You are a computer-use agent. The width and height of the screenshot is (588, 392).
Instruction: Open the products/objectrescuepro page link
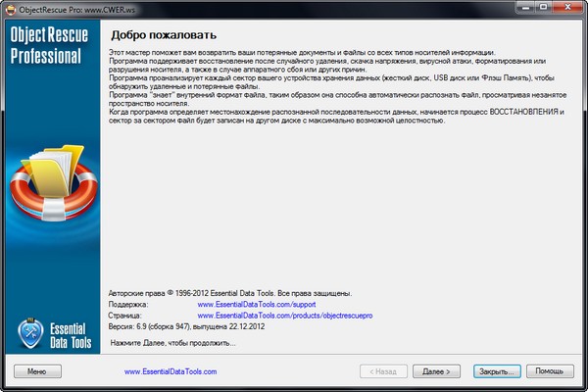284,317
